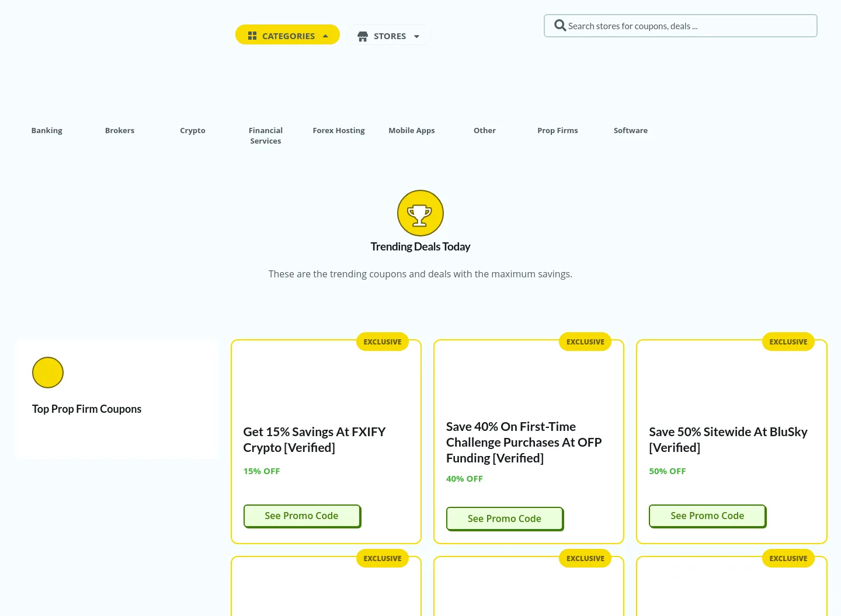
Task: Click the yellow circle on Top Prop Firm card
Action: (x=48, y=373)
